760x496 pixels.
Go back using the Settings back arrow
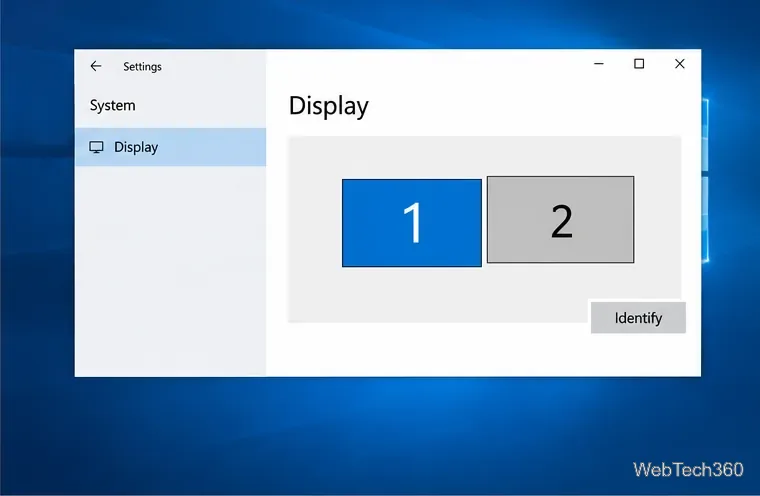(96, 66)
